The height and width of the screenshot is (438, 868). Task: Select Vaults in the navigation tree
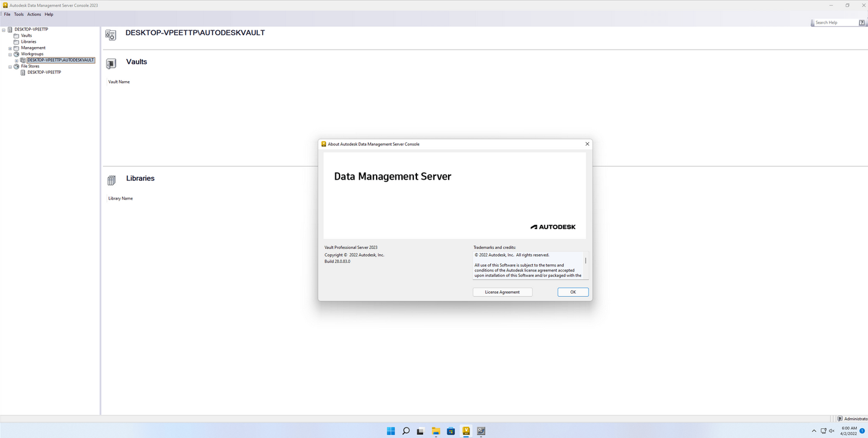[x=27, y=35]
